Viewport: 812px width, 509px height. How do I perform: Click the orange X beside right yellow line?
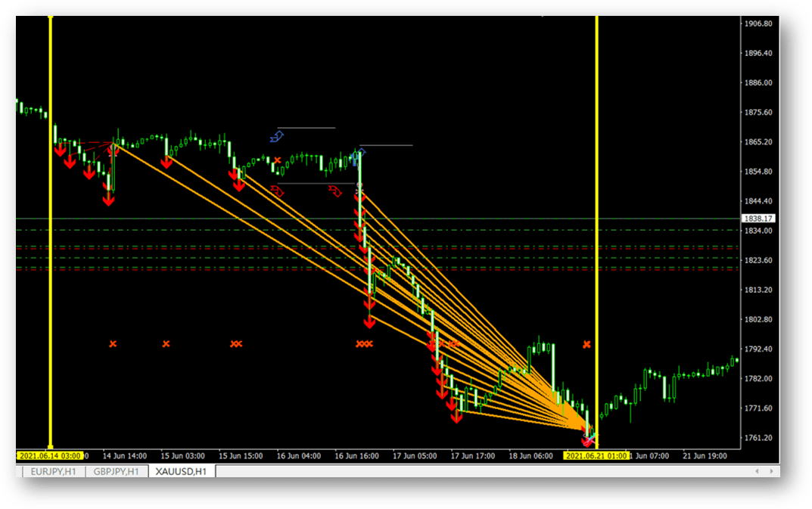coord(586,344)
